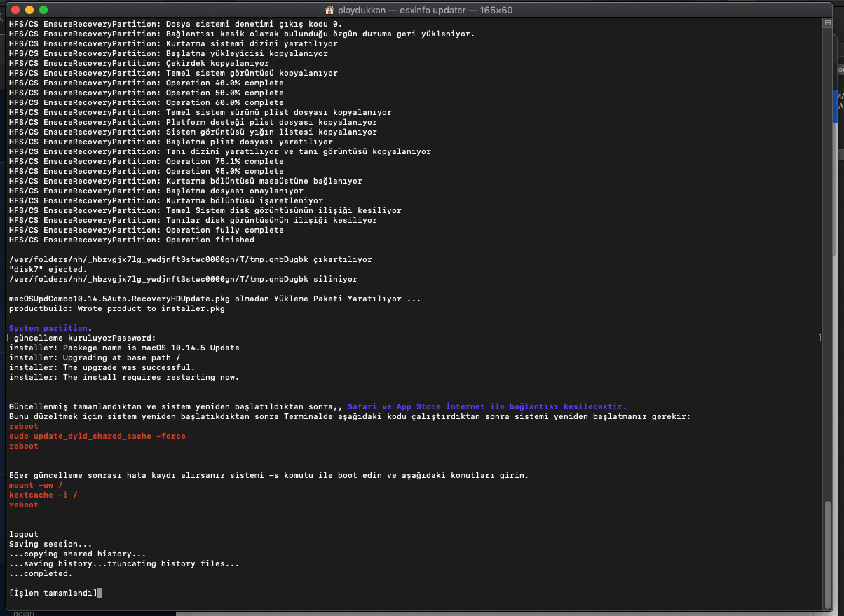Screen dimensions: 844x616
Task: Click left bracket mark beside güncelleme kuruluyorPassword
Action: click(x=7, y=338)
